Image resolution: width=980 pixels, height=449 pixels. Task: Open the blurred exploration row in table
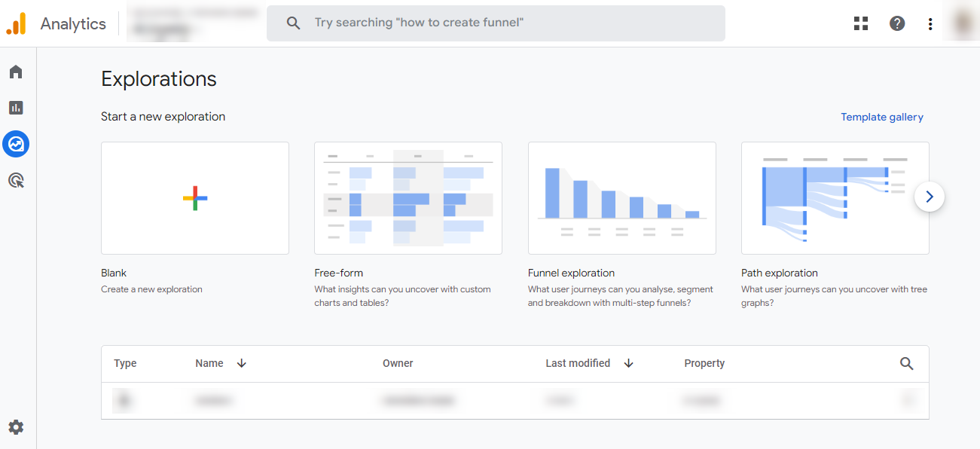(515, 401)
